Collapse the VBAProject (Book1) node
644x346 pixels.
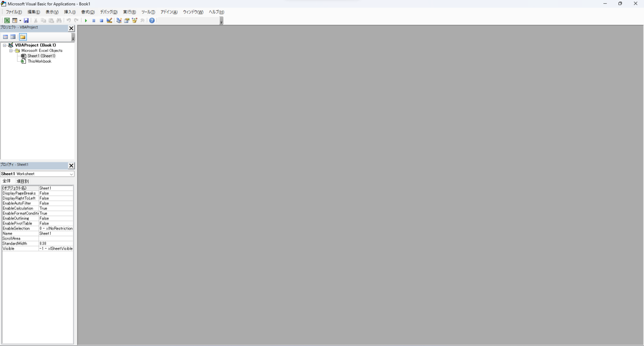point(5,45)
